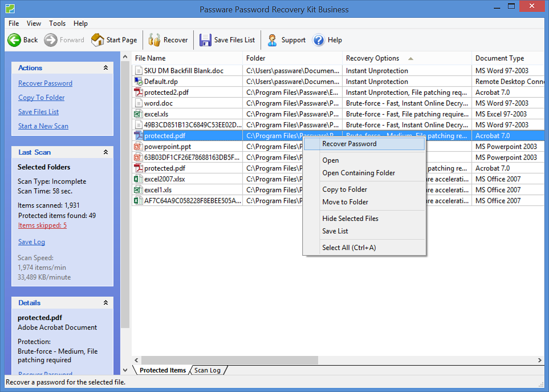Select the Default.rdp file icon
This screenshot has height=392, width=549.
pyautogui.click(x=139, y=82)
